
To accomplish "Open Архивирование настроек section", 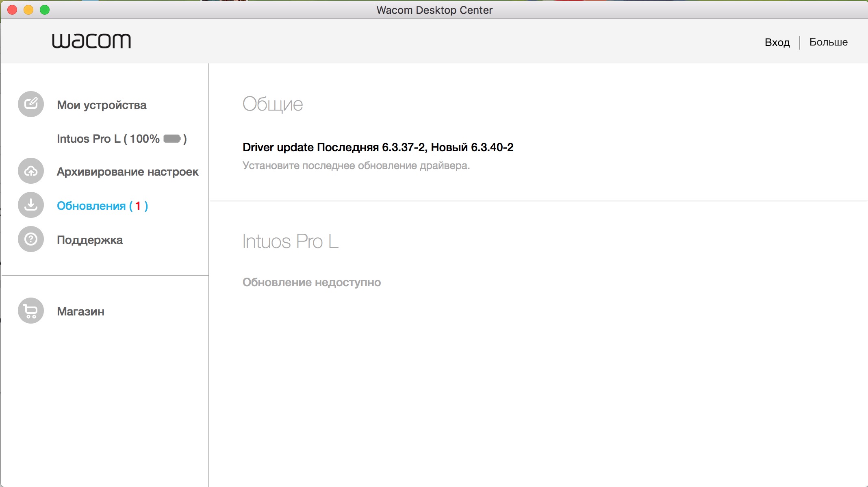I will point(128,172).
